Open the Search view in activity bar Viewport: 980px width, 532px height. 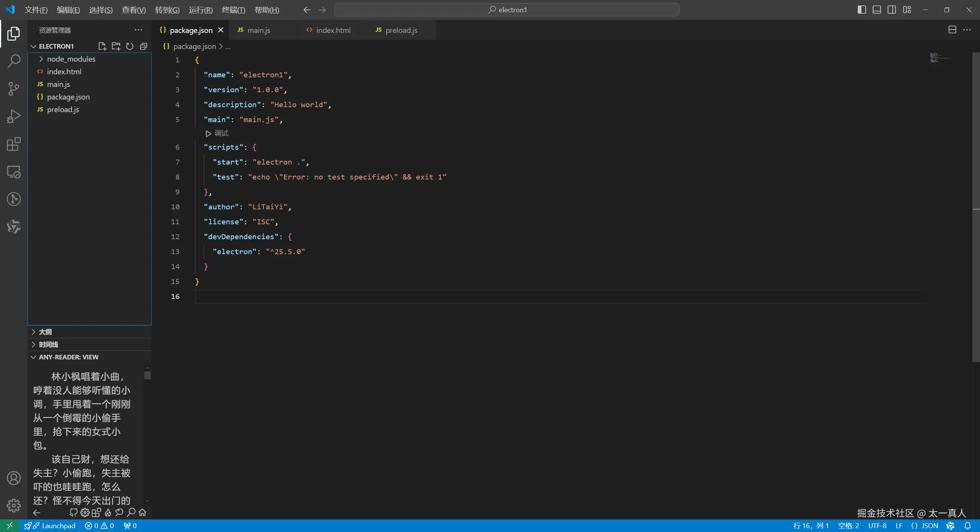tap(14, 61)
